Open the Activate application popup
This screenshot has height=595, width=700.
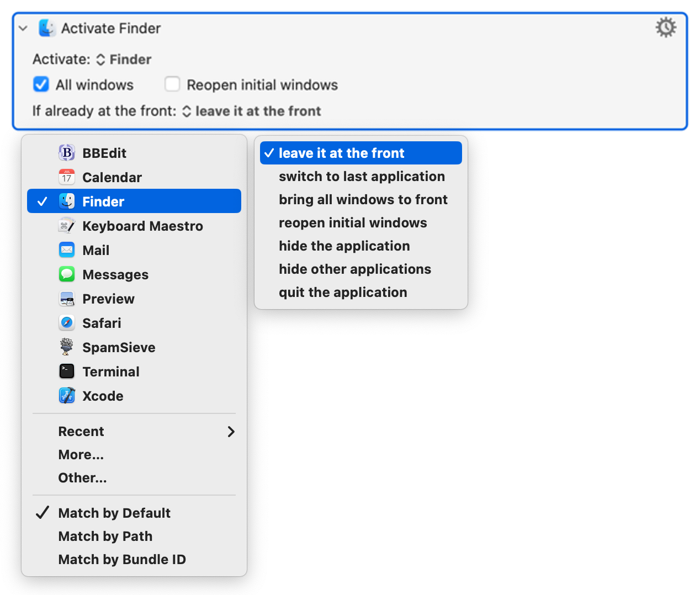pyautogui.click(x=124, y=59)
